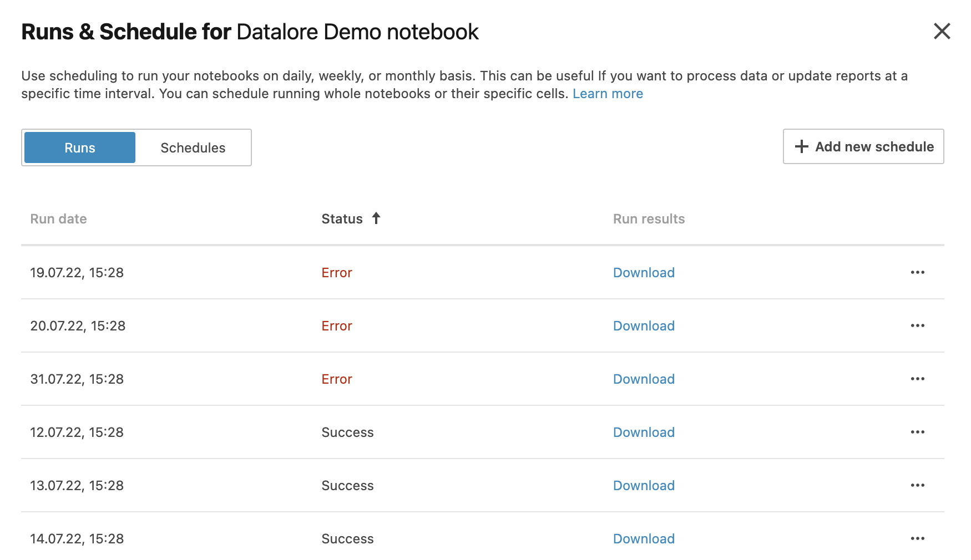Open options menu for the 14.07.22 run
This screenshot has width=971, height=560.
click(918, 538)
